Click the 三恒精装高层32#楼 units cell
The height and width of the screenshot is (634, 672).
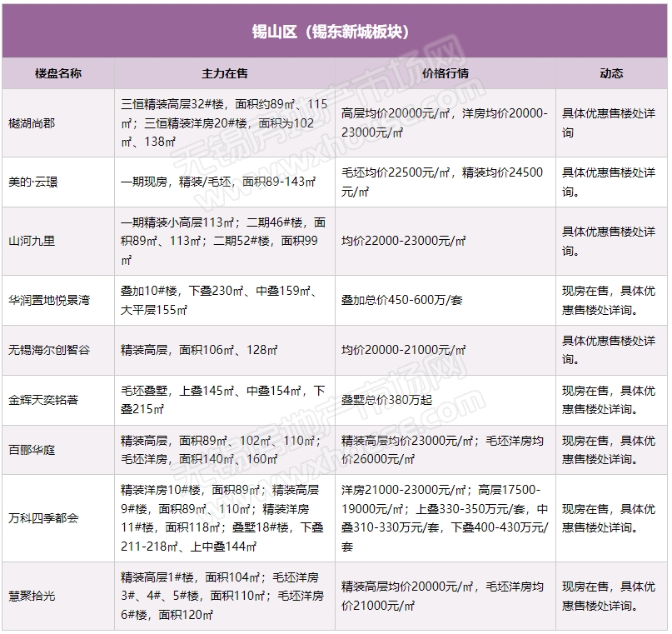(x=225, y=123)
